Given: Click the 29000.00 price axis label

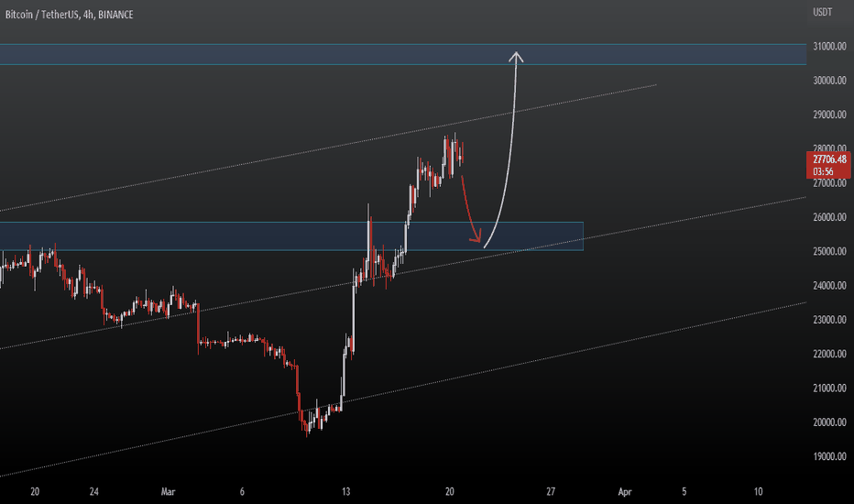Looking at the screenshot, I should click(829, 115).
